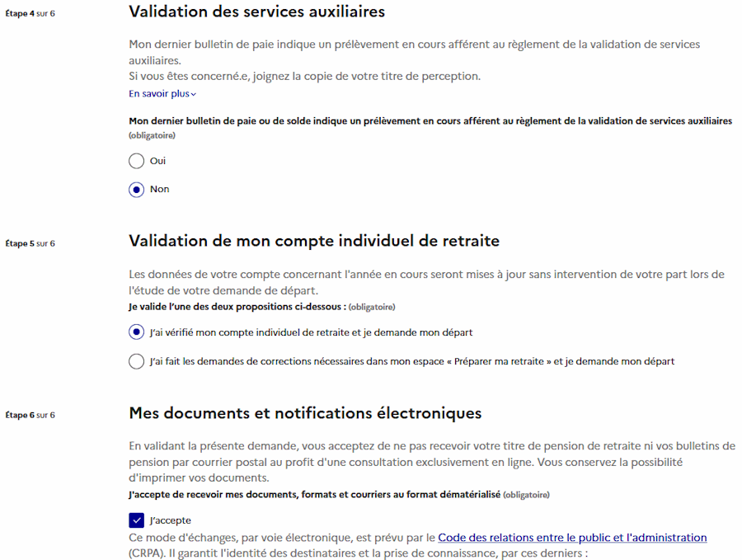Click heading "Validation des services auxiliaires"
The image size is (742, 560).
tap(256, 12)
